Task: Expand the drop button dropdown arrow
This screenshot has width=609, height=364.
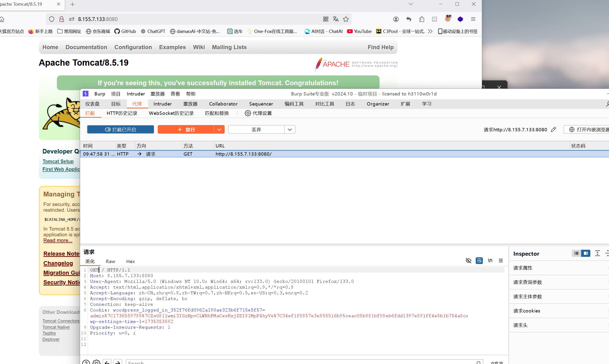Action: click(x=290, y=130)
